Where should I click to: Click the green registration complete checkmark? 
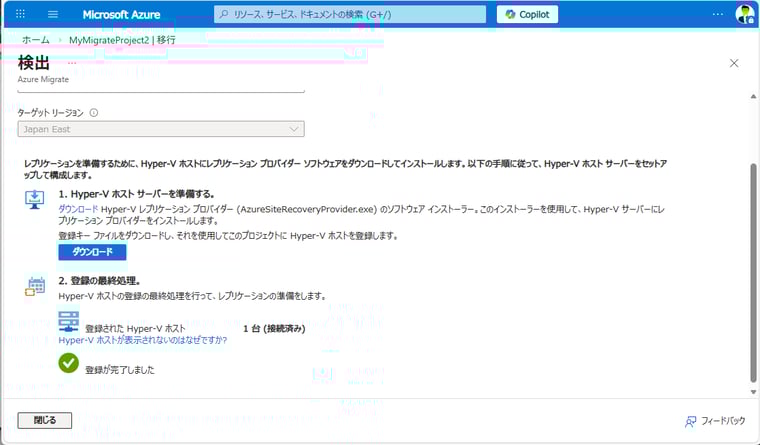point(68,363)
